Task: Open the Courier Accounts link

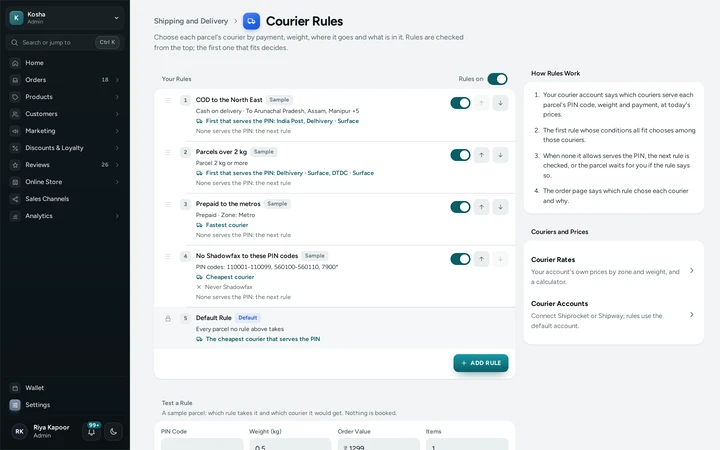Action: tap(613, 314)
